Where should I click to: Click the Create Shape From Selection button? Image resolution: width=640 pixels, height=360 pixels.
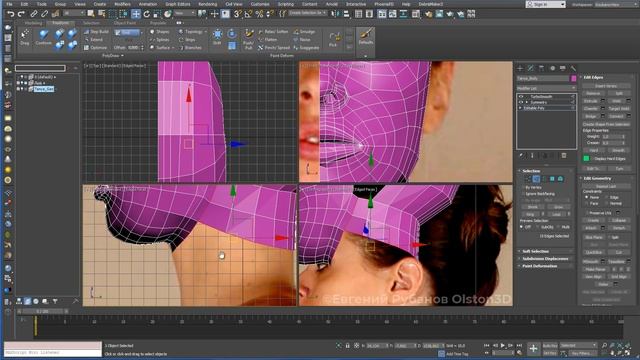point(606,124)
